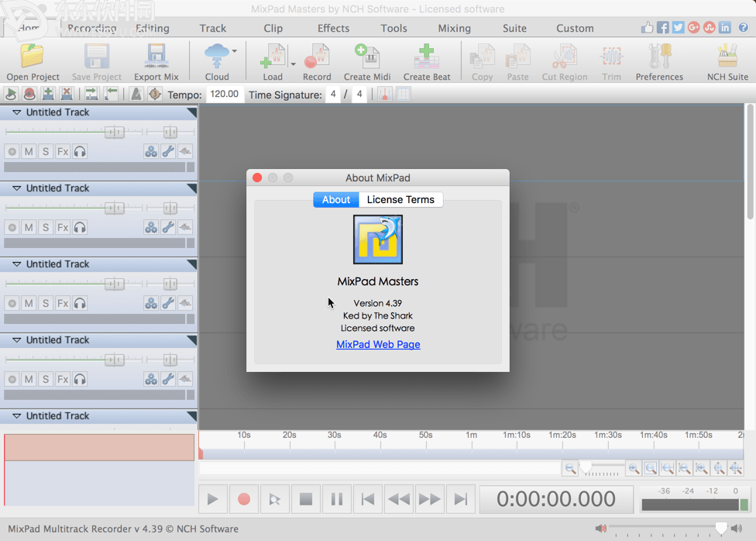This screenshot has height=541, width=756.
Task: Solo the first Untitled Track
Action: pos(46,152)
